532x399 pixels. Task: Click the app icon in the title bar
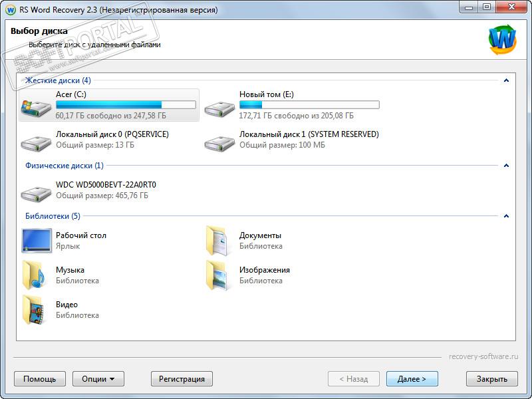11,10
